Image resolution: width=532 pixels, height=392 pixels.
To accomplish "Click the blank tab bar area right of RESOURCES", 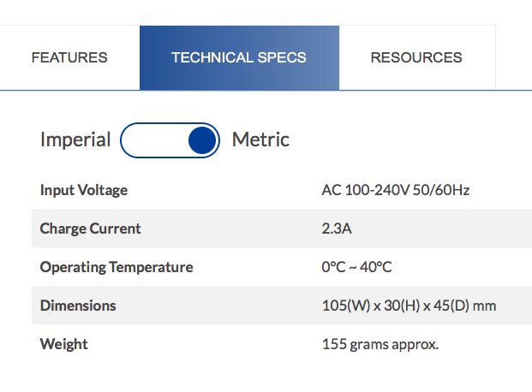I will click(x=514, y=58).
